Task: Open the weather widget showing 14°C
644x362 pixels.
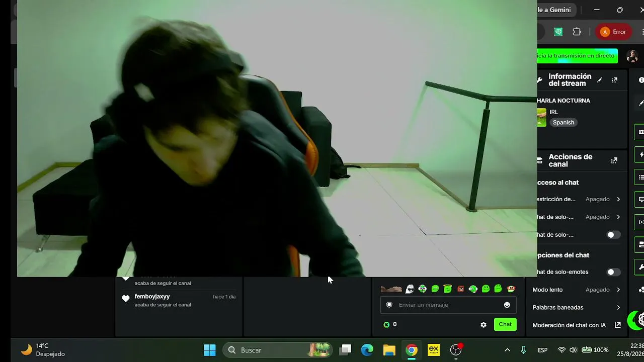Action: pos(43,350)
